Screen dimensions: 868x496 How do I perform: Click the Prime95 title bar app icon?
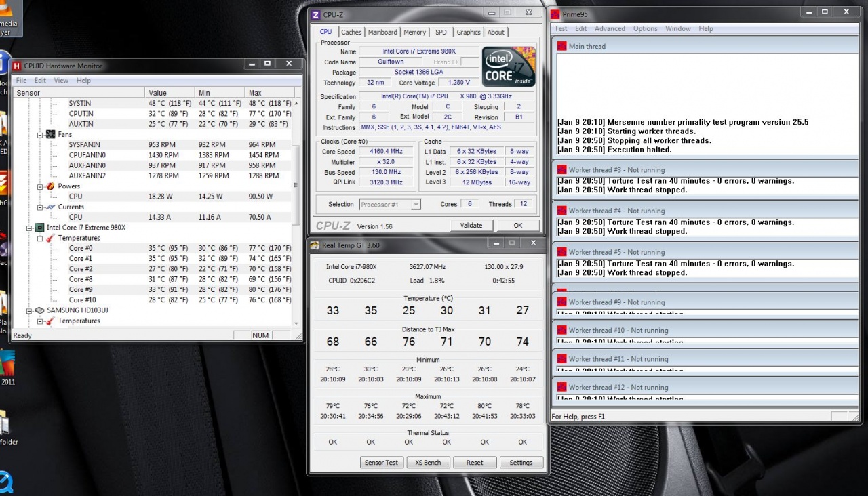coord(555,14)
